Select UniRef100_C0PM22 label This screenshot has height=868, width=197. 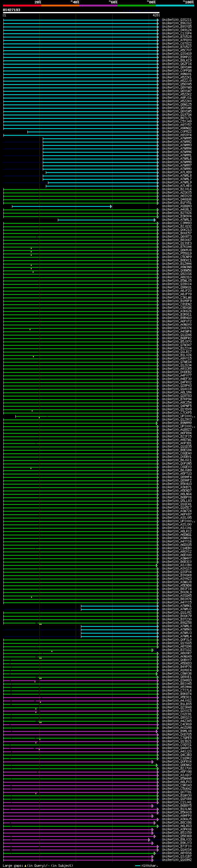[x=177, y=132]
